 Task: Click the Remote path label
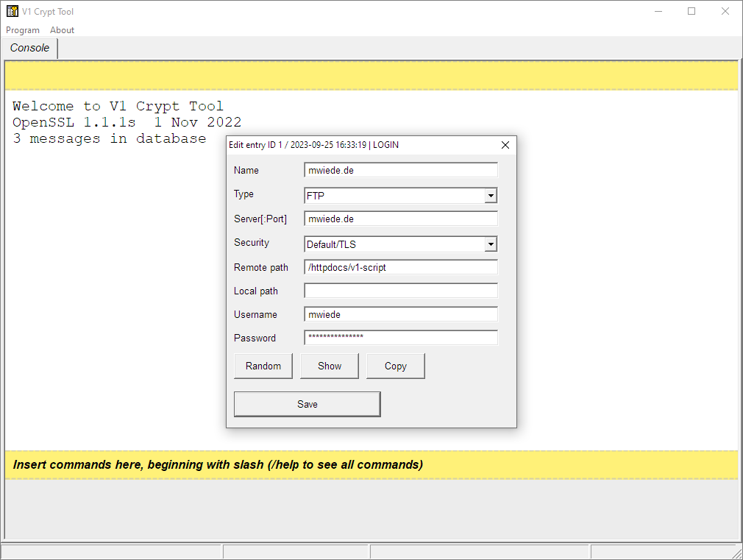coord(260,267)
